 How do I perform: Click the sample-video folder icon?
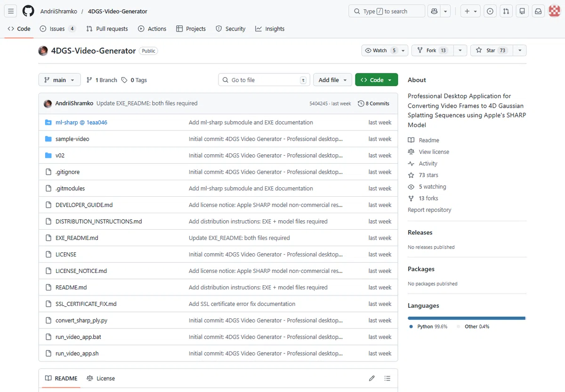(48, 139)
